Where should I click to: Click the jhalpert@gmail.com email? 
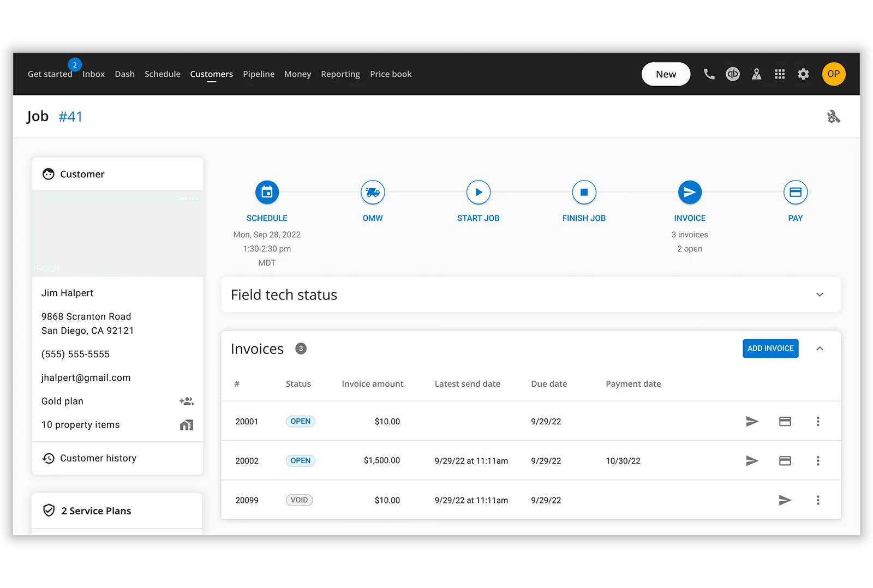(86, 377)
